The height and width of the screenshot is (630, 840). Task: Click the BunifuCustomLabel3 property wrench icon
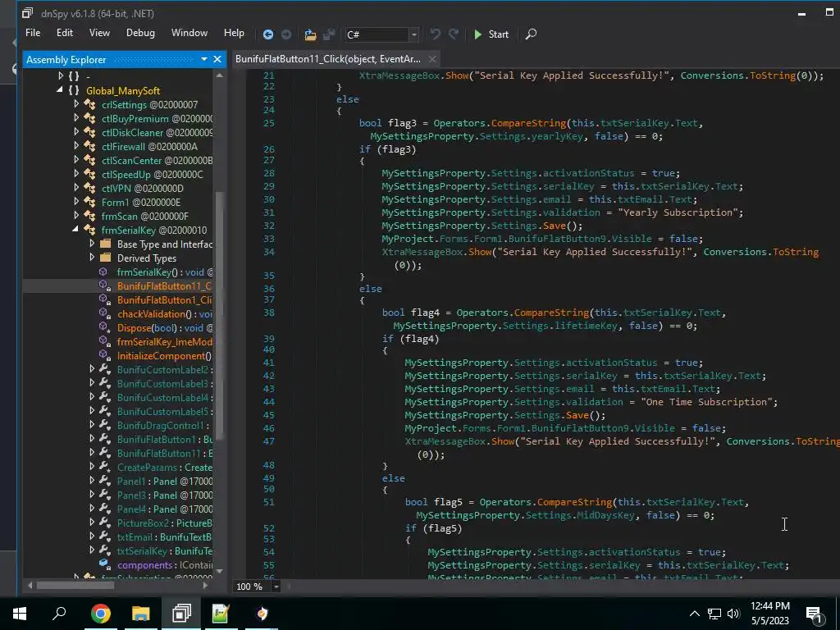point(105,383)
